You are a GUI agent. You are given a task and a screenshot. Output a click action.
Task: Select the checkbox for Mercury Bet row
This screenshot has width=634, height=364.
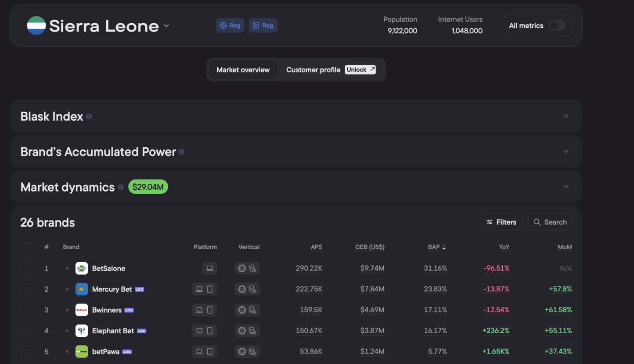point(25,289)
